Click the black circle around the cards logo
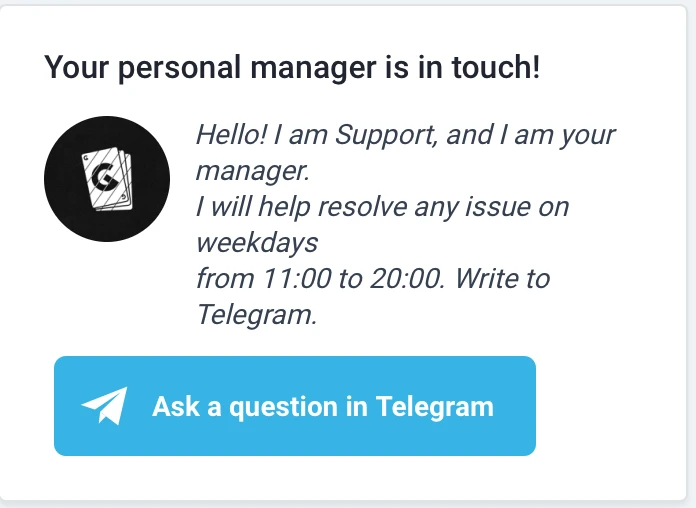The image size is (696, 508). tap(107, 179)
